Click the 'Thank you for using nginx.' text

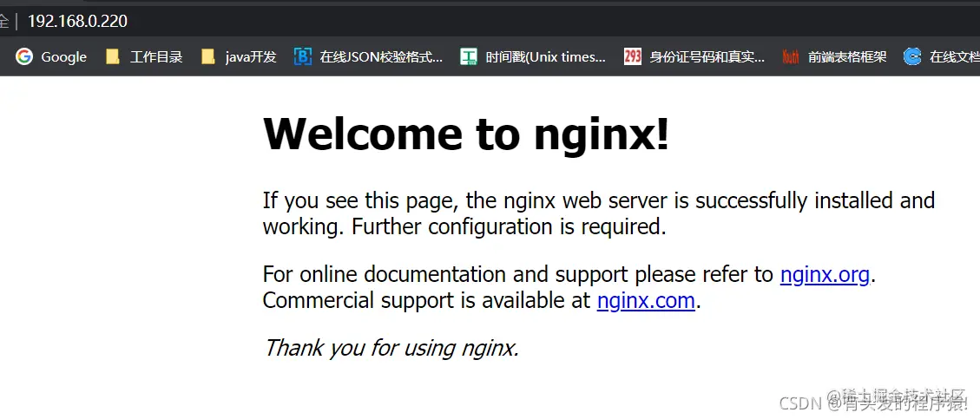click(x=391, y=347)
